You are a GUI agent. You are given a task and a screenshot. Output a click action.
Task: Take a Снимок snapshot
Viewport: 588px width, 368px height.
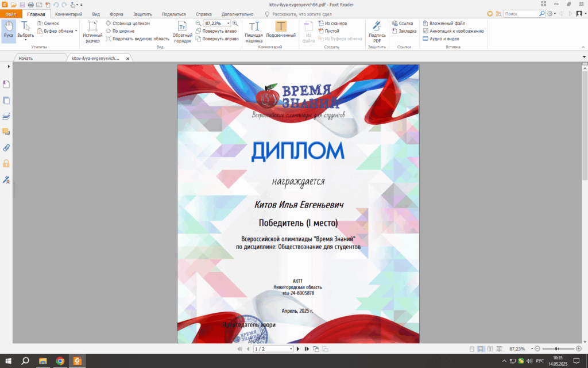click(48, 23)
